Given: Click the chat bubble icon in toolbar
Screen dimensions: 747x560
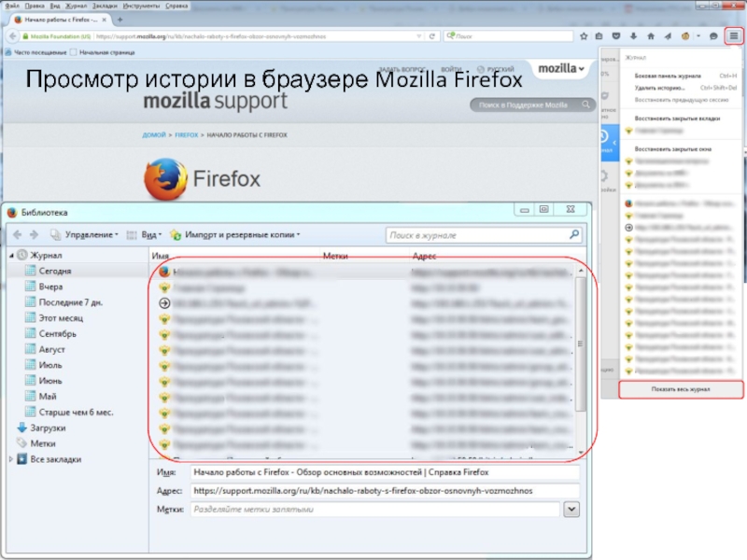Looking at the screenshot, I should pos(713,36).
